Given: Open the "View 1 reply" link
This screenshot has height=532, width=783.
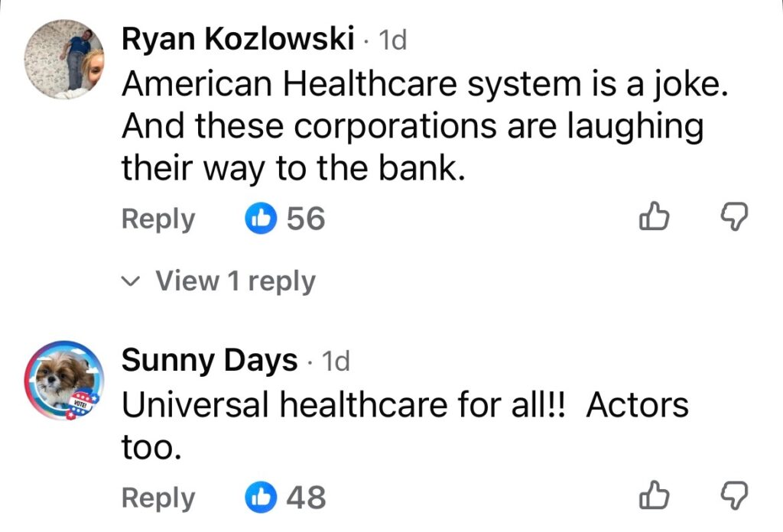Looking at the screenshot, I should coord(235,281).
